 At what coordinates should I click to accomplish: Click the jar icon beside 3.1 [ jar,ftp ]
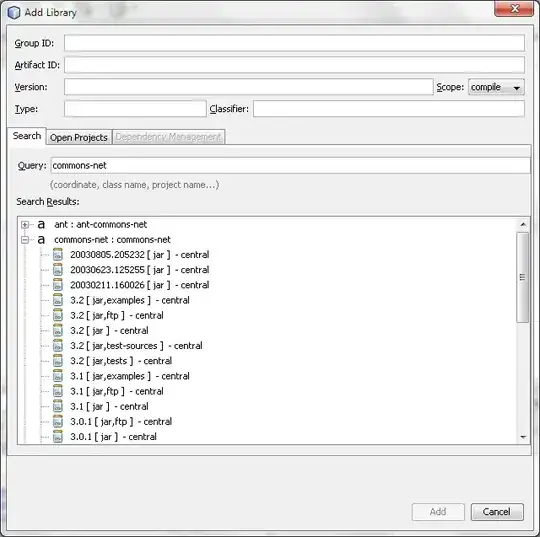click(x=58, y=391)
